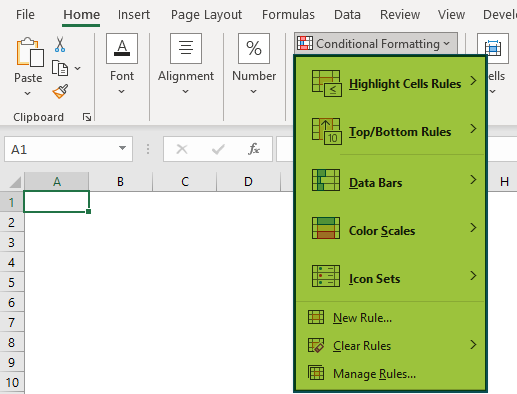This screenshot has width=517, height=394.
Task: Select row 2 header
Action: click(12, 222)
